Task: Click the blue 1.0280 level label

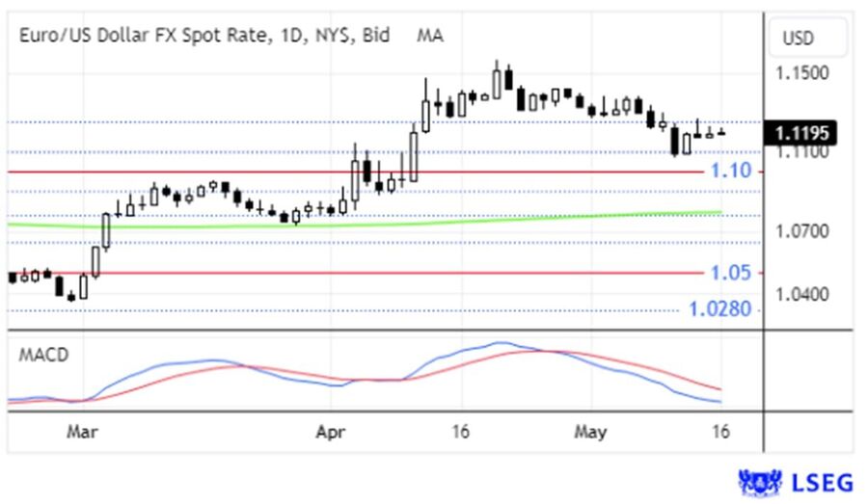Action: click(x=719, y=308)
